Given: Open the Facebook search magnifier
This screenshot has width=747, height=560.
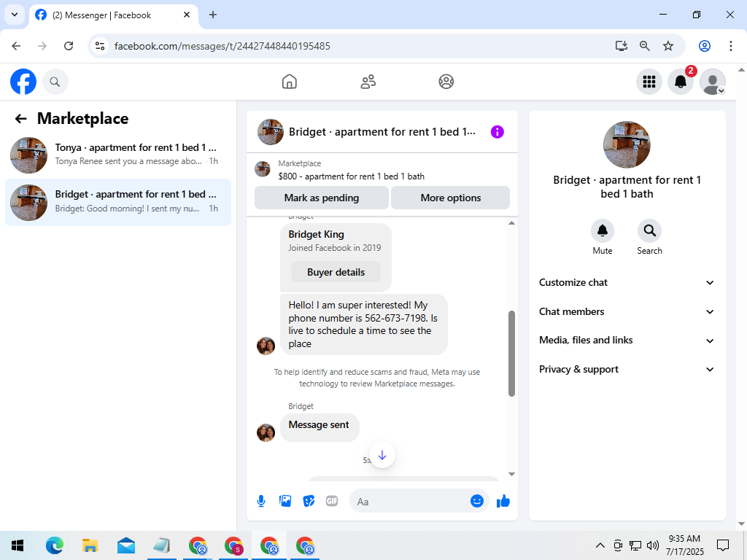Looking at the screenshot, I should tap(55, 82).
